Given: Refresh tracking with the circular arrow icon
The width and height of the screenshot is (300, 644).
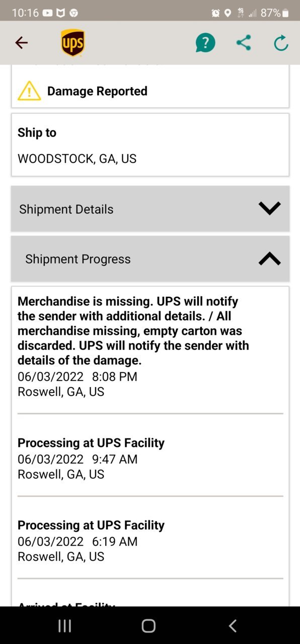Looking at the screenshot, I should pyautogui.click(x=281, y=43).
